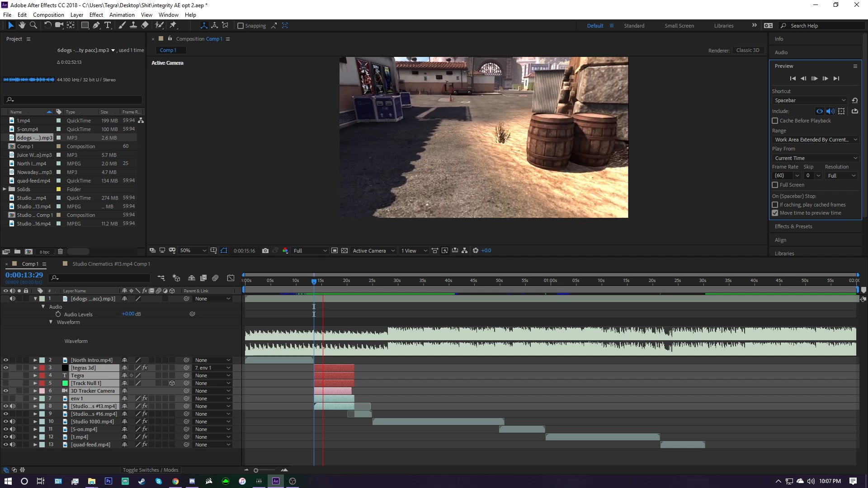Screen dimensions: 868x488
Task: Hide the North Intro.mp4 layer
Action: point(6,360)
